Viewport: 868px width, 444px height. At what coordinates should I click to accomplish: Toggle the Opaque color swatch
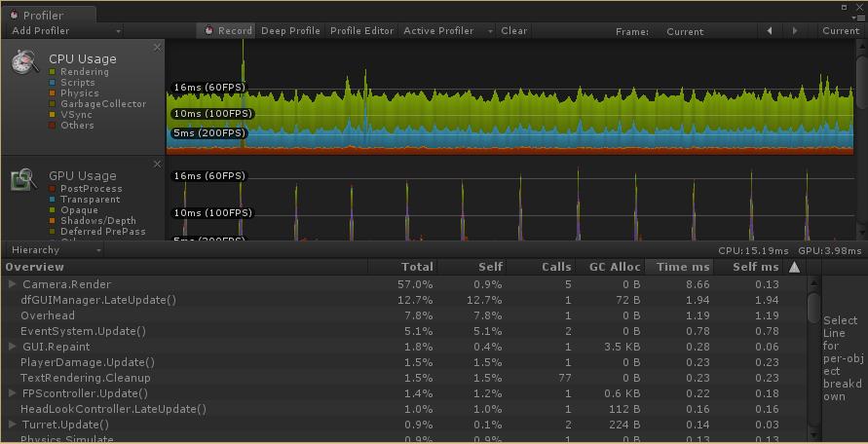53,209
